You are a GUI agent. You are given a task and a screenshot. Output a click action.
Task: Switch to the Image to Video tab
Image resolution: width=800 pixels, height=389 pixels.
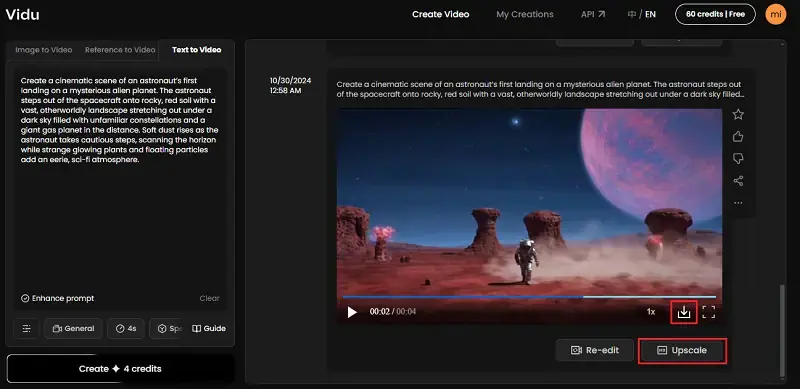[x=43, y=50]
